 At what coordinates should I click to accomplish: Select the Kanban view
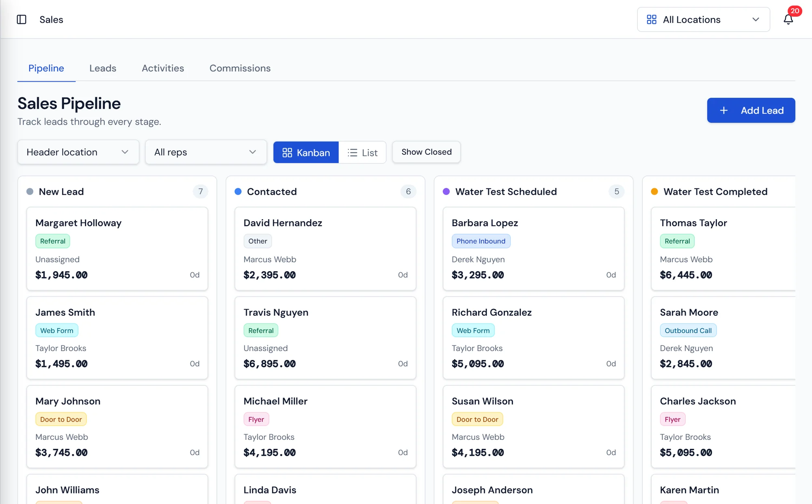306,153
